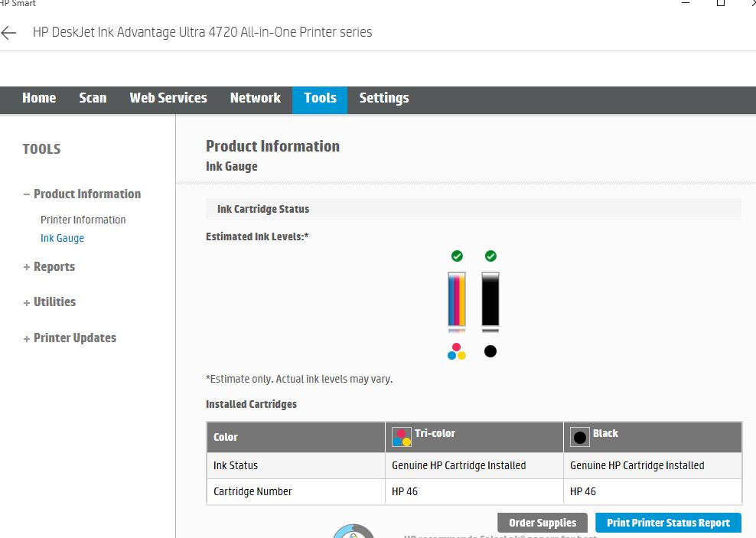
Task: Select the tri-color ink droplets icon
Action: point(457,351)
